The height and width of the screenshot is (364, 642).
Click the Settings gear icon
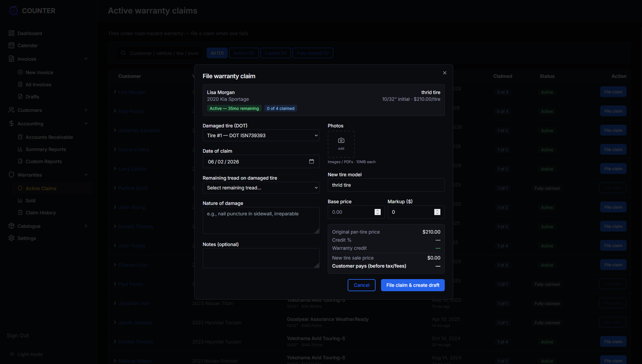tap(11, 238)
